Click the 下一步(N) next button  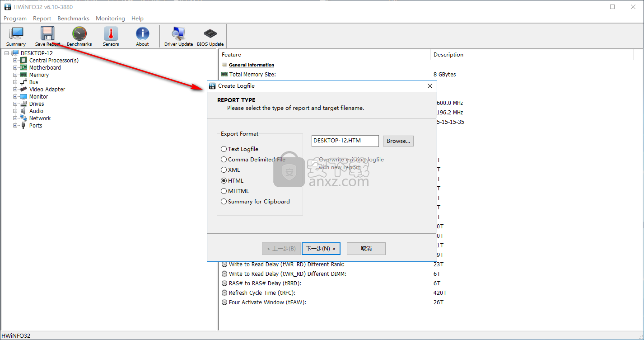pyautogui.click(x=321, y=248)
